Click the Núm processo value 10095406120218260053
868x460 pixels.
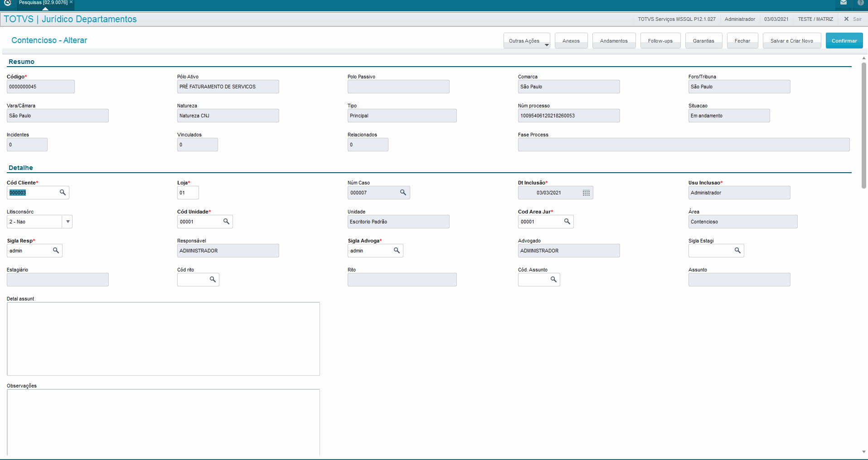coord(569,116)
